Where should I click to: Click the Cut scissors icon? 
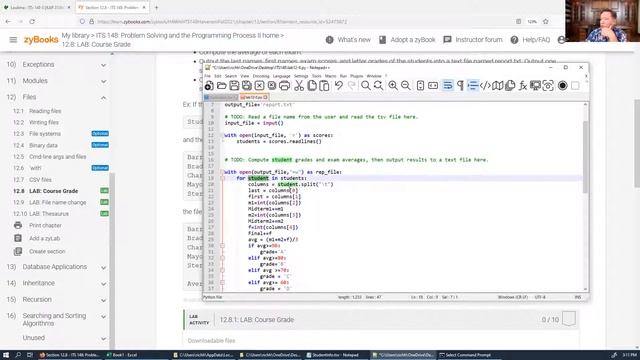pos(299,85)
